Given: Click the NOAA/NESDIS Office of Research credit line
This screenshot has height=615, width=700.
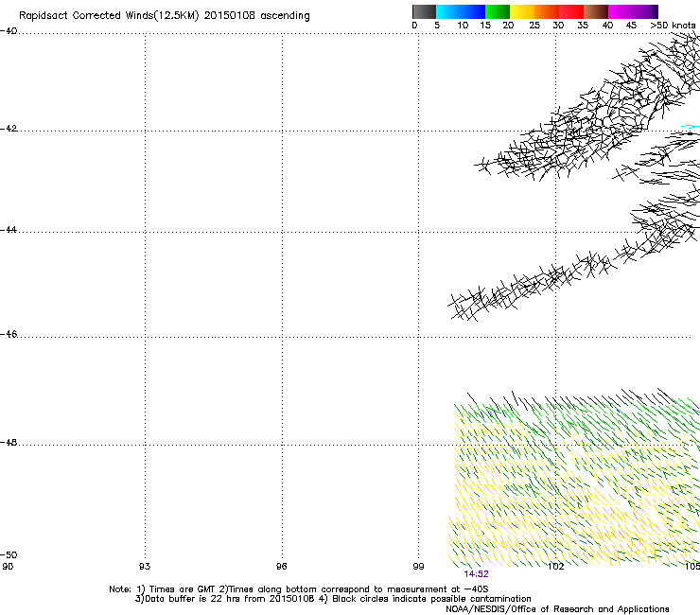Looking at the screenshot, I should [x=557, y=609].
